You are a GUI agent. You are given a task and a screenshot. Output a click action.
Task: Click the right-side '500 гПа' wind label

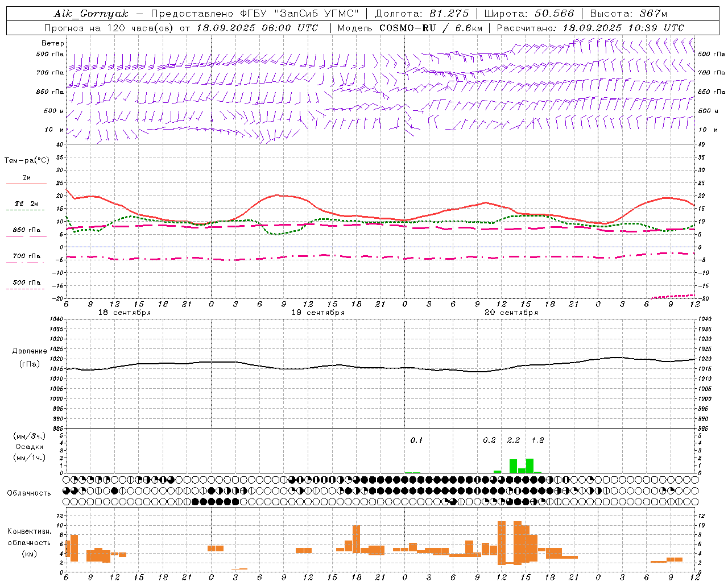point(712,54)
